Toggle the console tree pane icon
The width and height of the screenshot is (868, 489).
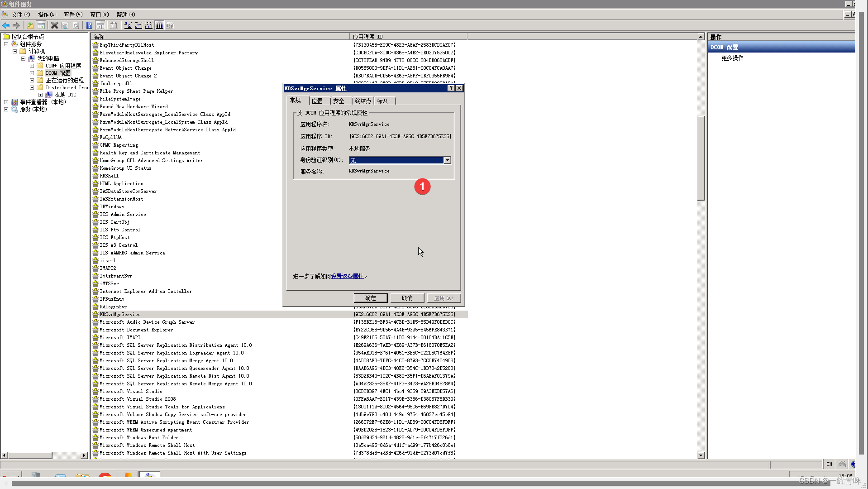(41, 25)
